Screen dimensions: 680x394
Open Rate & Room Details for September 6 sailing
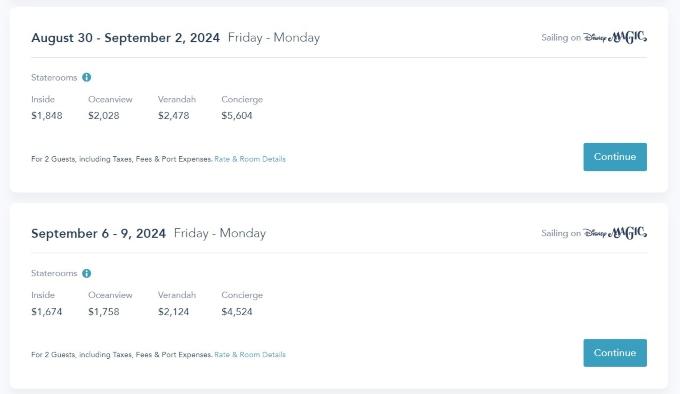click(250, 355)
